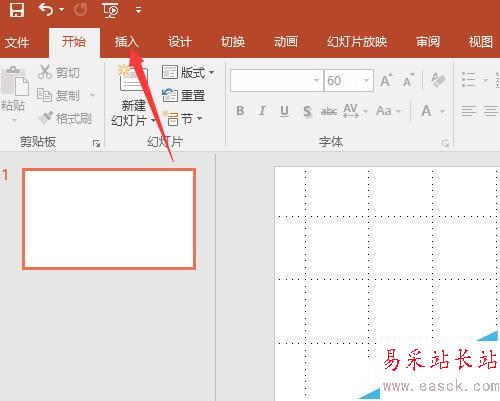
Task: Toggle Bold formatting
Action: click(x=240, y=110)
